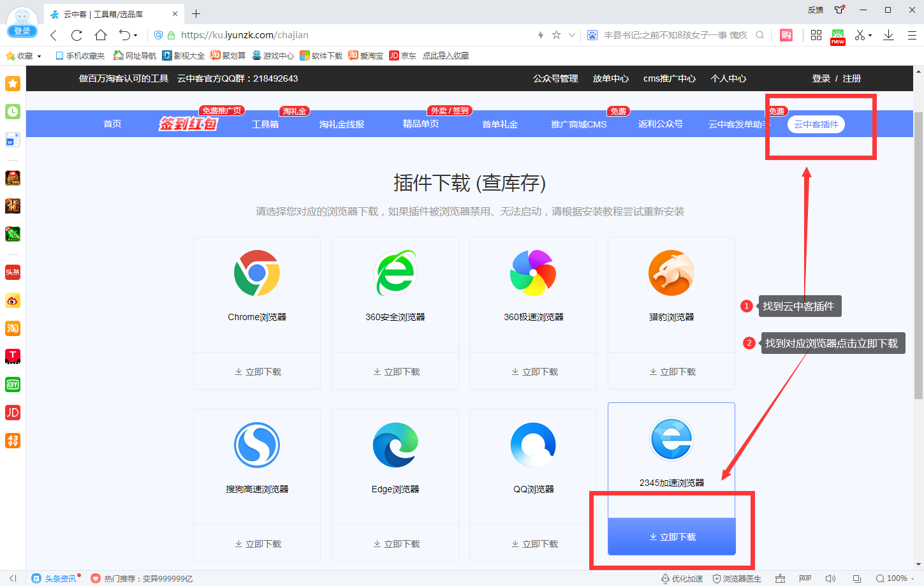
Task: Open the 公众号管理 link
Action: [x=555, y=78]
